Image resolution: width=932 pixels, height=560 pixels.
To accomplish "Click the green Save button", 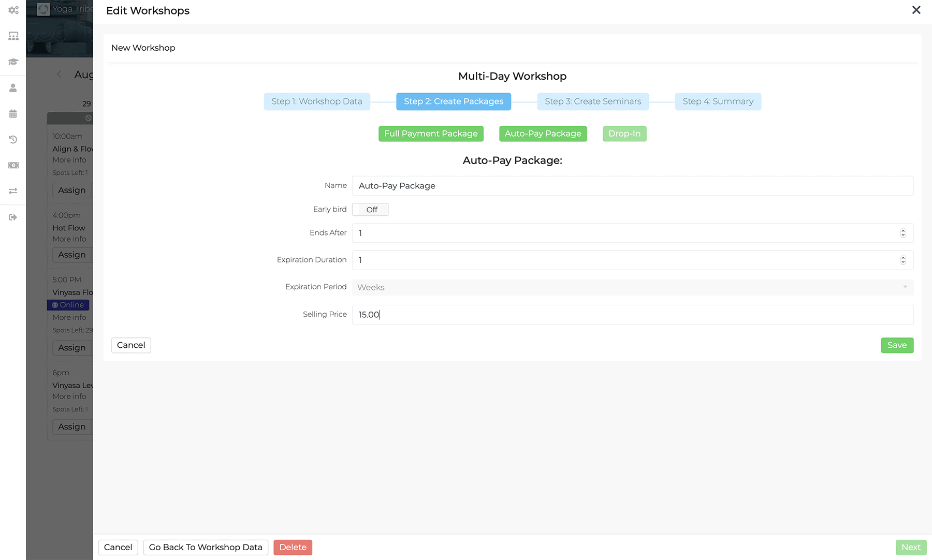I will pyautogui.click(x=897, y=345).
